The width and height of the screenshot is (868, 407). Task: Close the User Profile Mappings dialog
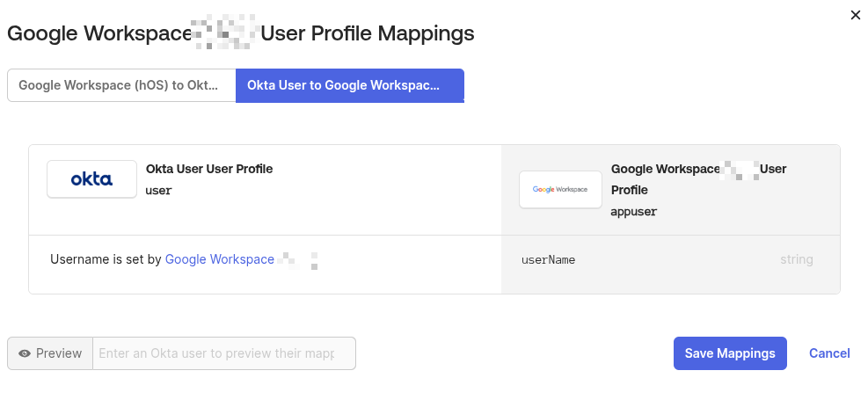855,15
